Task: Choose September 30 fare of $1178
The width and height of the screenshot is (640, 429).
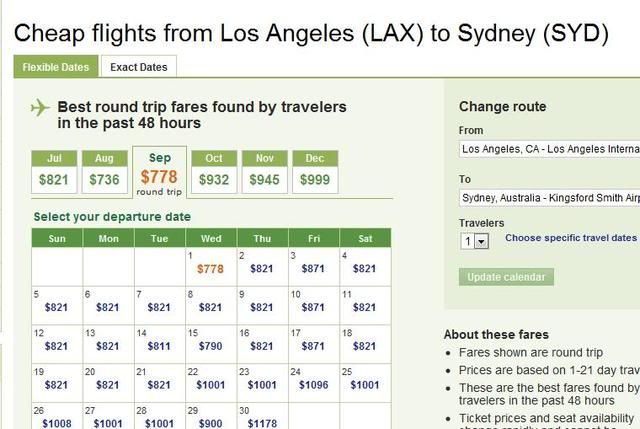Action: (x=262, y=423)
